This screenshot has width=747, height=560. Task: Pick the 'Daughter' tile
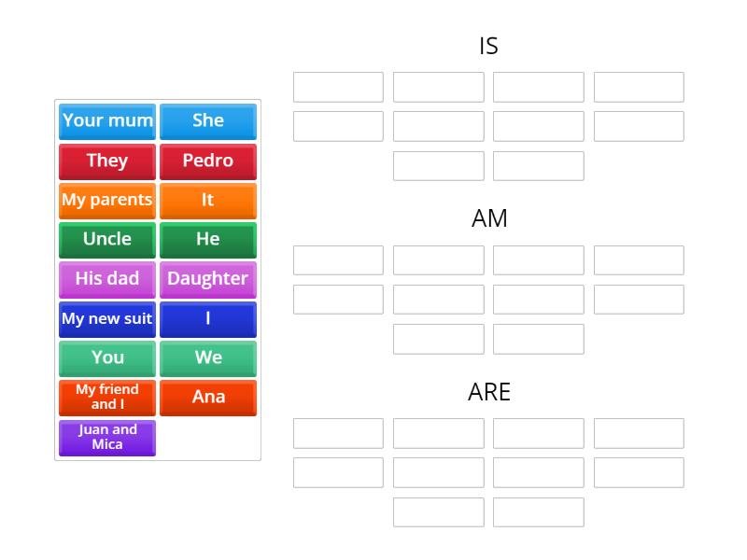pyautogui.click(x=207, y=279)
